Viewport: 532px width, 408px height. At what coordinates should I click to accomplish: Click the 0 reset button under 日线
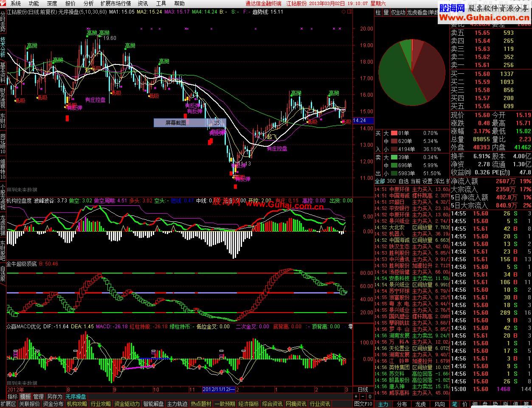pos(370,397)
